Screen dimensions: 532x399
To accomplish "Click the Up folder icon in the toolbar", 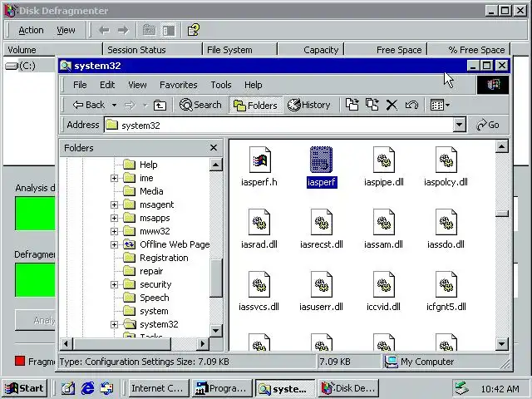I will (x=160, y=106).
